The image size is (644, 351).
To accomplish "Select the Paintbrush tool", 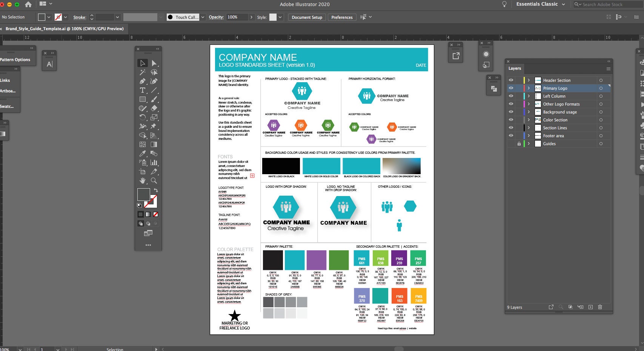I will 154,99.
